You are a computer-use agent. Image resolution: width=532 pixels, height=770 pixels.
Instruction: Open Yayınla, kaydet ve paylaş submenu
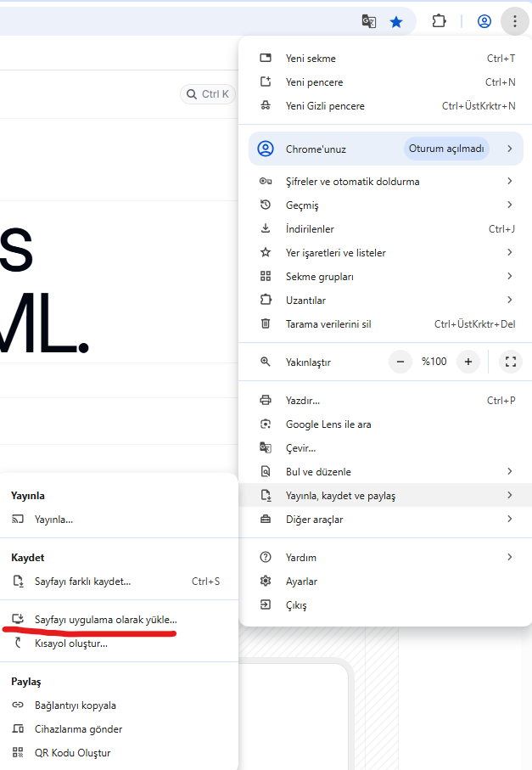(x=385, y=496)
